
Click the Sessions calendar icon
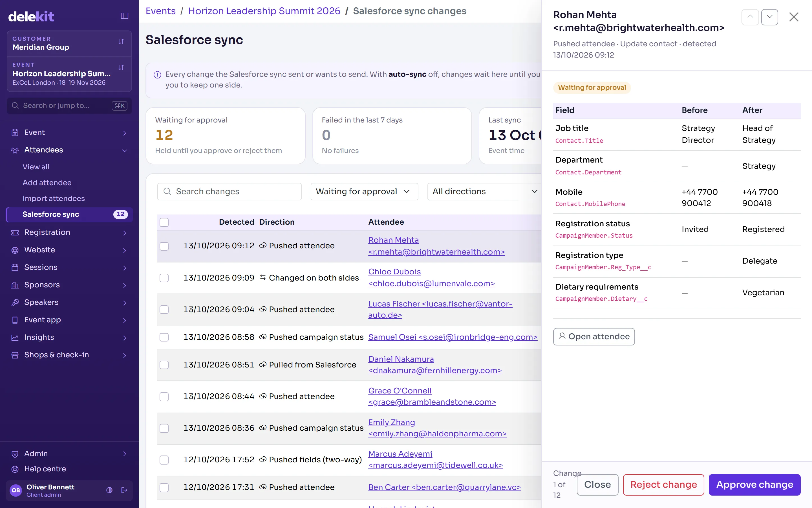15,268
